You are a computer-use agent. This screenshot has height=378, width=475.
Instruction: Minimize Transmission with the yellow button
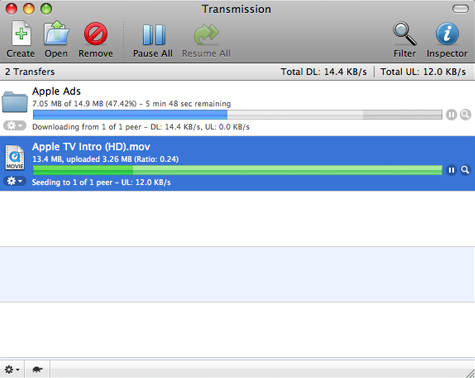click(x=29, y=9)
